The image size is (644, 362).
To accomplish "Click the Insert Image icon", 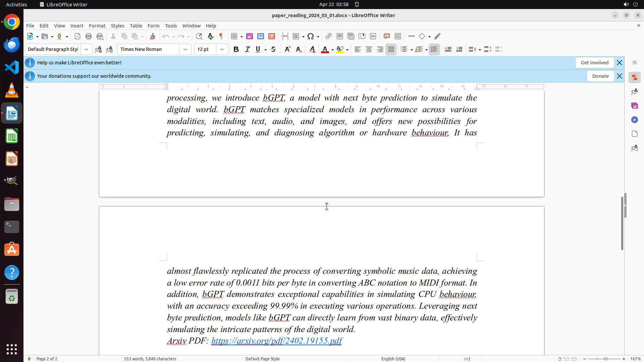I will tap(250, 36).
